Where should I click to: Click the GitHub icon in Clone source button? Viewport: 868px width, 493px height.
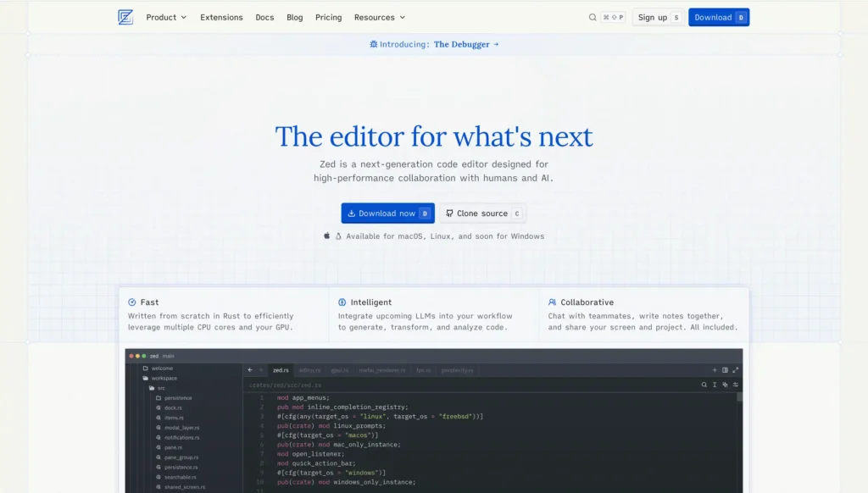(449, 213)
